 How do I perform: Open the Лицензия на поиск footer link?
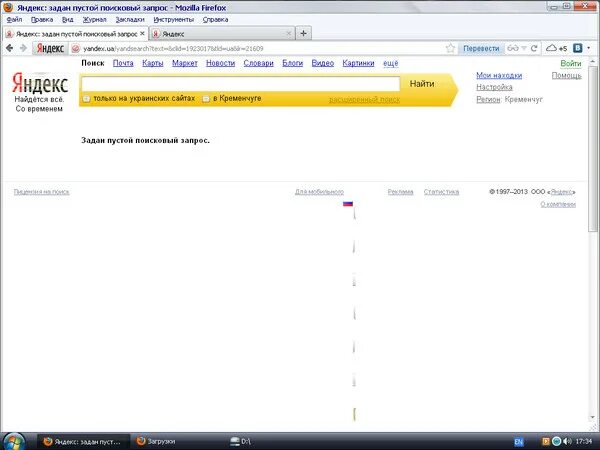pyautogui.click(x=41, y=192)
